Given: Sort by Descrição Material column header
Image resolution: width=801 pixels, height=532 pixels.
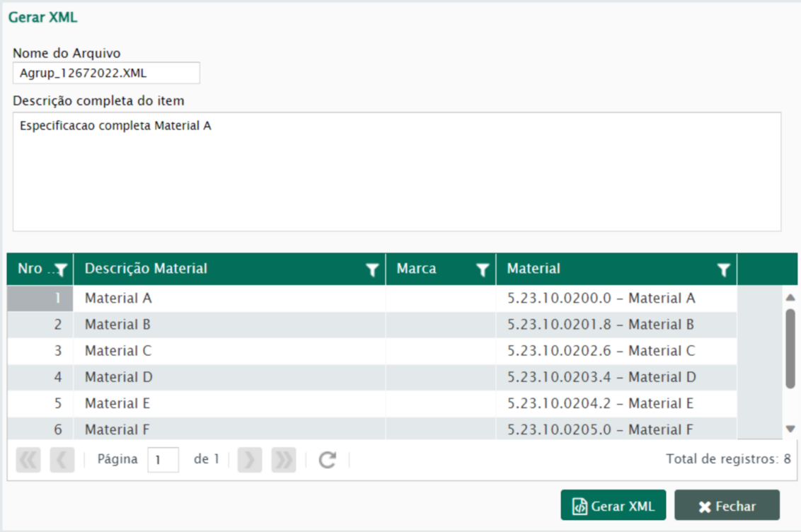Looking at the screenshot, I should pyautogui.click(x=212, y=269).
